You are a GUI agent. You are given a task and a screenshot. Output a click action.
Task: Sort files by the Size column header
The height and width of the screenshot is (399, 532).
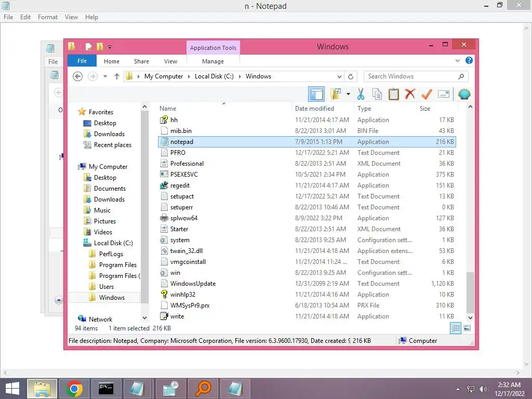pyautogui.click(x=437, y=108)
